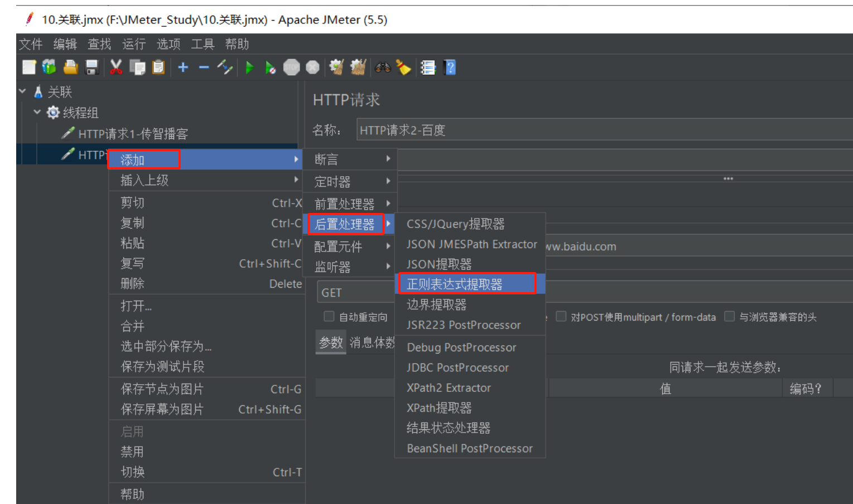Choose BeanShell PostProcessor
This screenshot has width=853, height=504.
click(470, 448)
